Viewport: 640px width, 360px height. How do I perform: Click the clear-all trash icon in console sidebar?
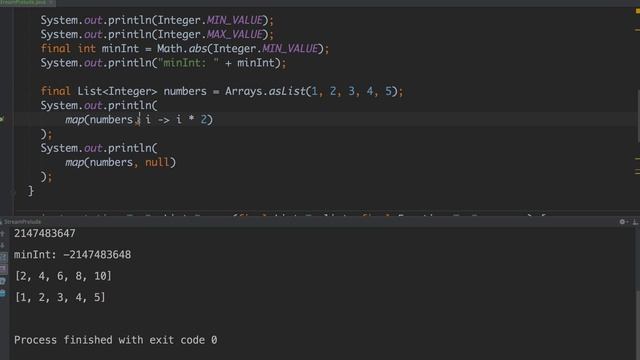click(2, 293)
